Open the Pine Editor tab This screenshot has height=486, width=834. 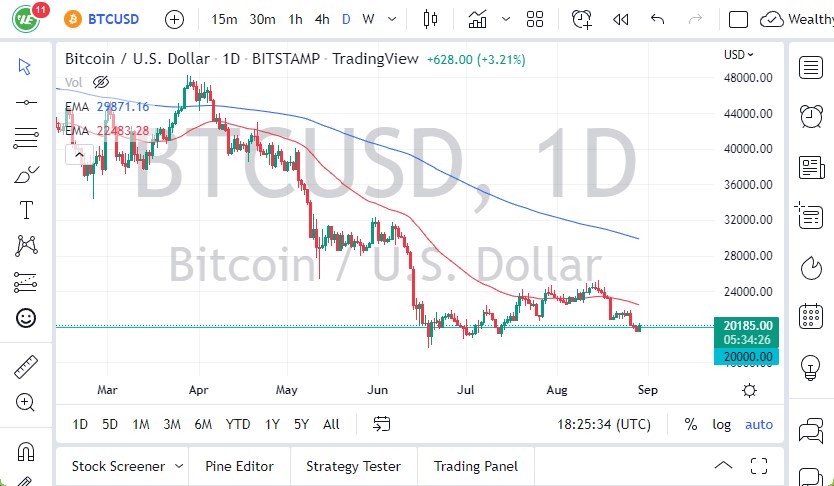[239, 466]
